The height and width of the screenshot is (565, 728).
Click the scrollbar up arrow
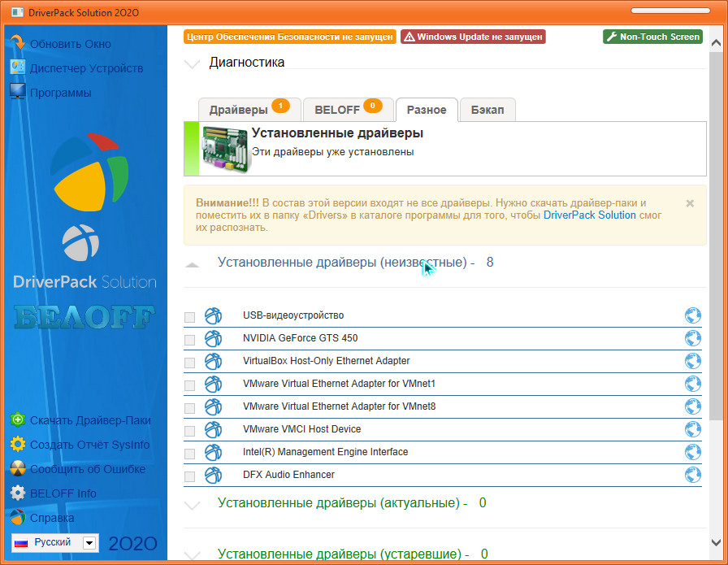[716, 43]
